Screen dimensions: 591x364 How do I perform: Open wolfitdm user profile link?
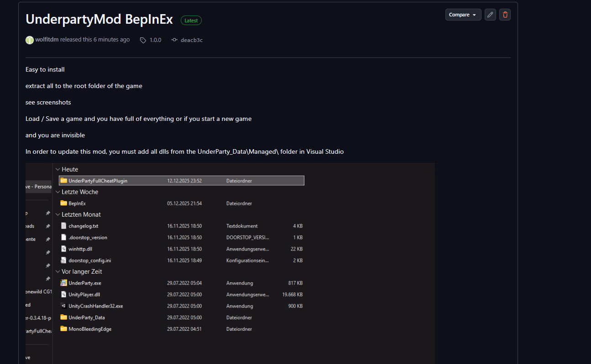47,40
